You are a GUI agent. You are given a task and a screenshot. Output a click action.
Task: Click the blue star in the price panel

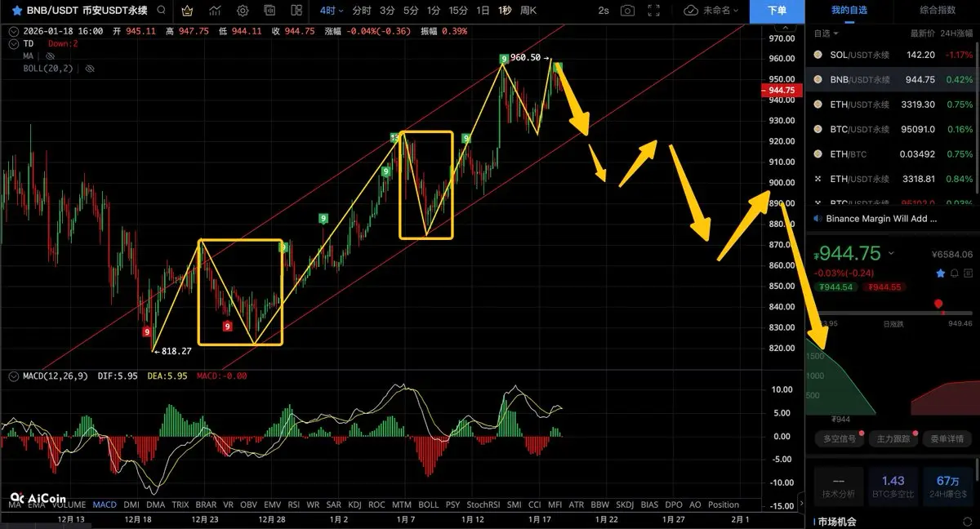coord(940,272)
